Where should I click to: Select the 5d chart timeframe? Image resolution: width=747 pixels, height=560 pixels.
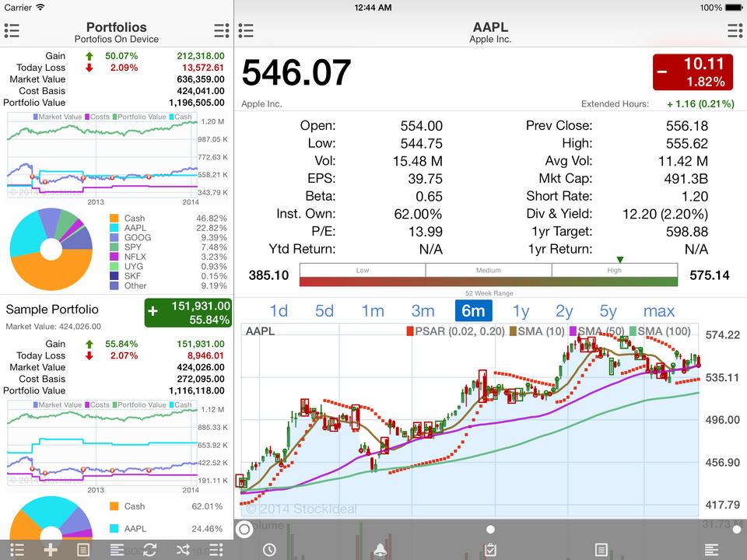click(x=324, y=310)
